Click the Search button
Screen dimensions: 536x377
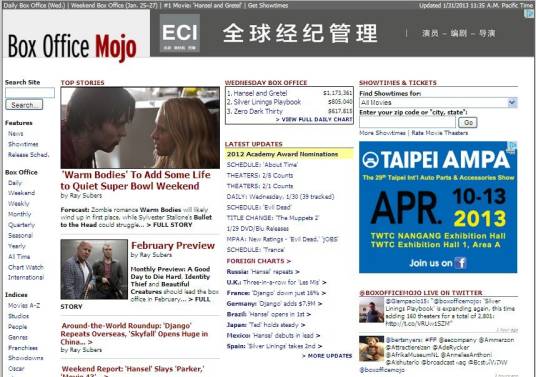coord(24,105)
